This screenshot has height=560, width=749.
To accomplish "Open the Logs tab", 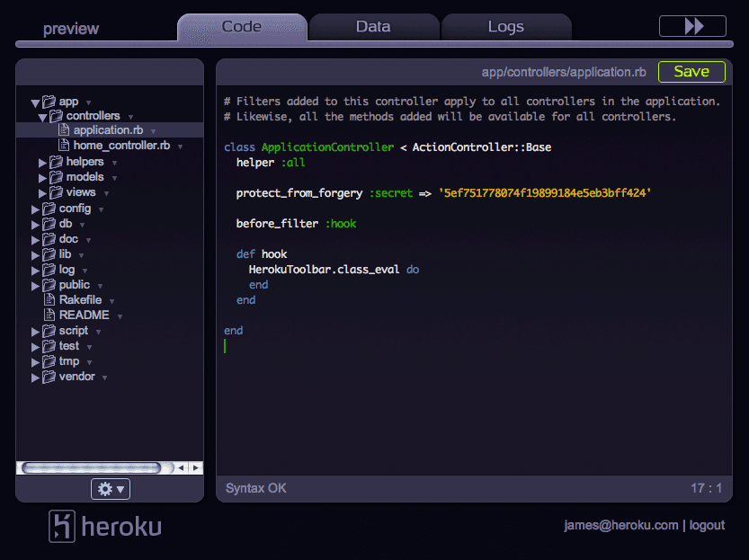I will point(505,26).
